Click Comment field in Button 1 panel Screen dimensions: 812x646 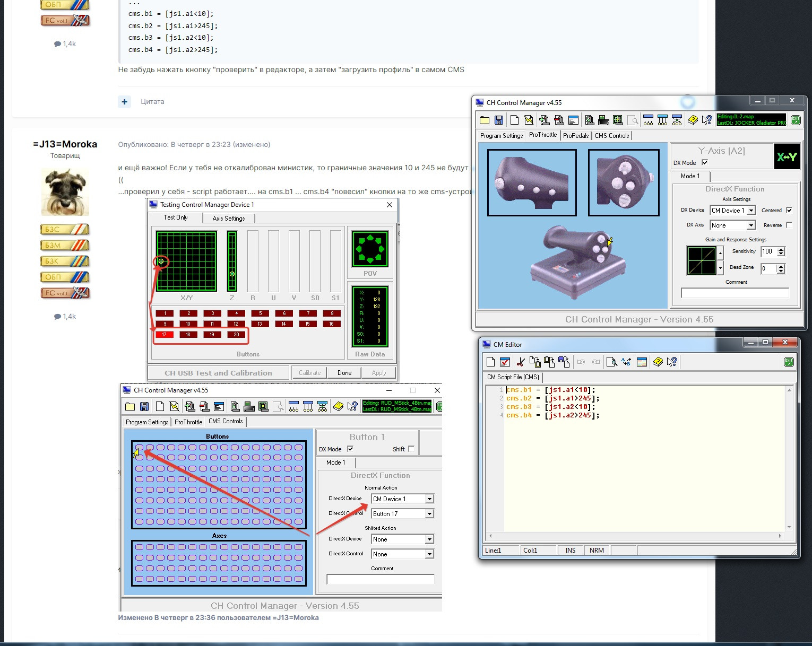click(381, 579)
